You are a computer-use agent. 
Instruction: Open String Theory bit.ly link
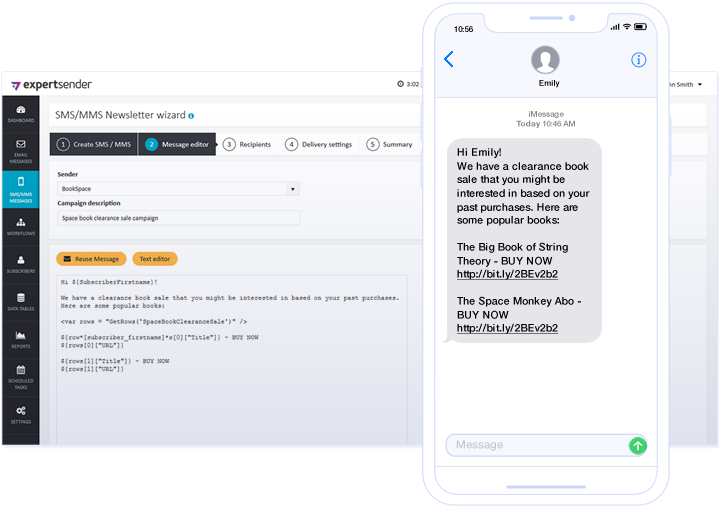click(507, 274)
